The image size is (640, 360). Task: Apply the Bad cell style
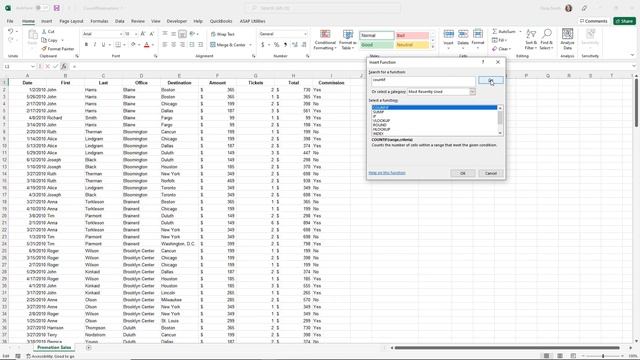pyautogui.click(x=412, y=36)
